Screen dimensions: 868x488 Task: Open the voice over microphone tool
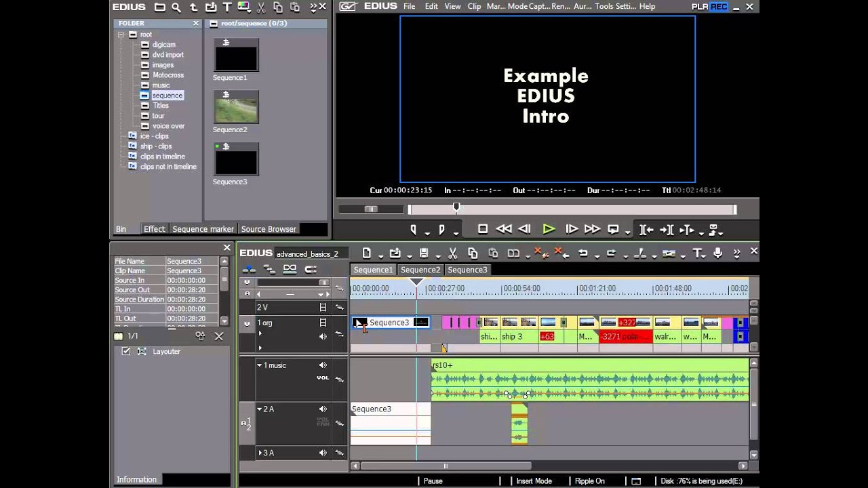718,253
